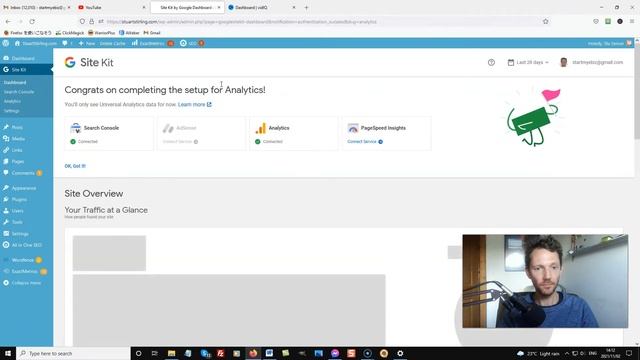Viewport: 640px width, 360px height.
Task: Open Appearance via its brush icon
Action: coord(6,188)
